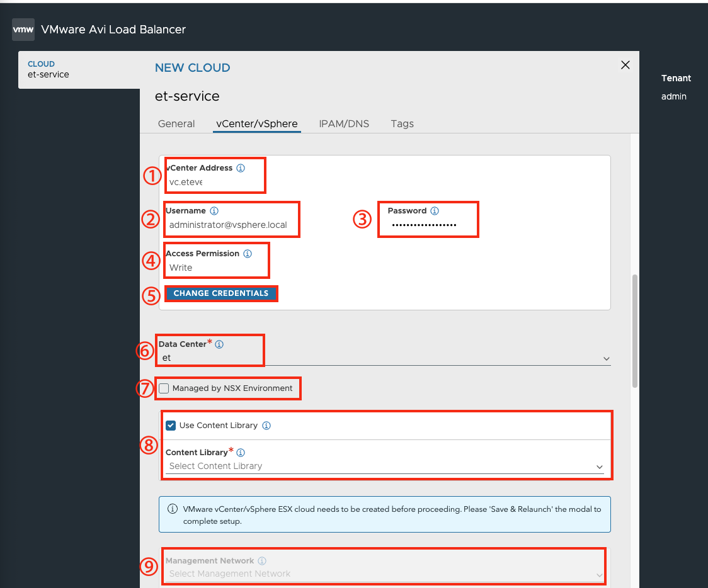708x588 pixels.
Task: Open the Select Content Library dropdown
Action: click(384, 466)
